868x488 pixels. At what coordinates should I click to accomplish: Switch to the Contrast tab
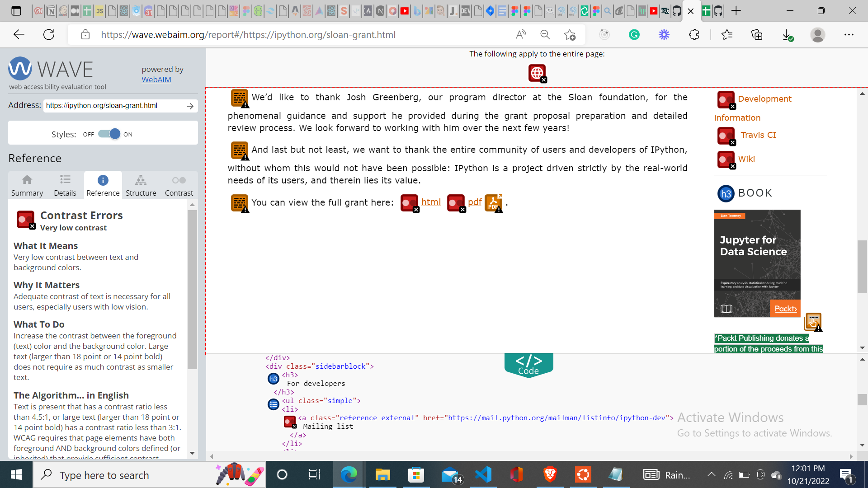coord(179,186)
